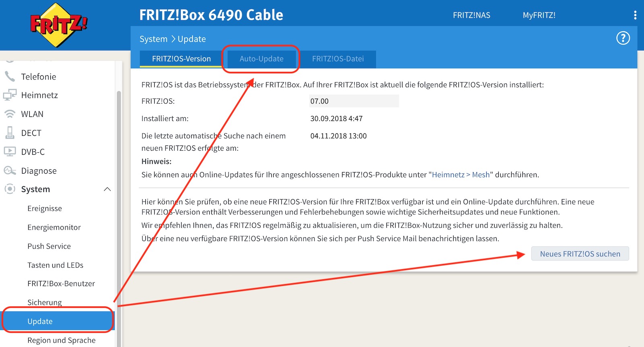Open the DECT menu entry

31,133
